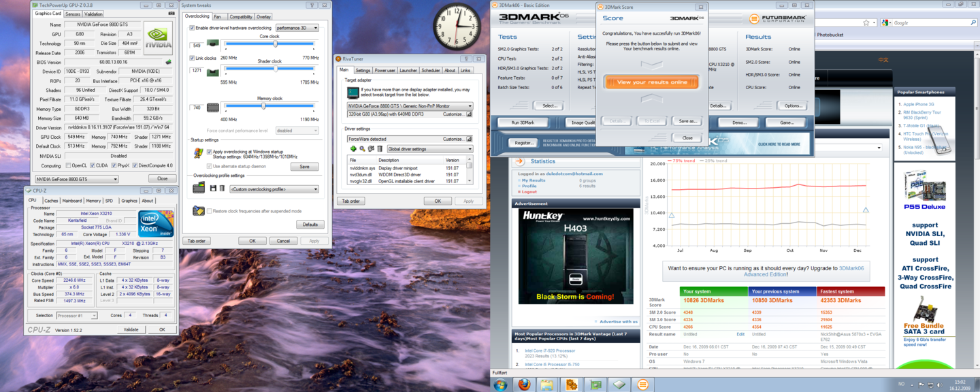Toggle the Link clocks checkbox
This screenshot has height=392, width=980.
(x=192, y=58)
